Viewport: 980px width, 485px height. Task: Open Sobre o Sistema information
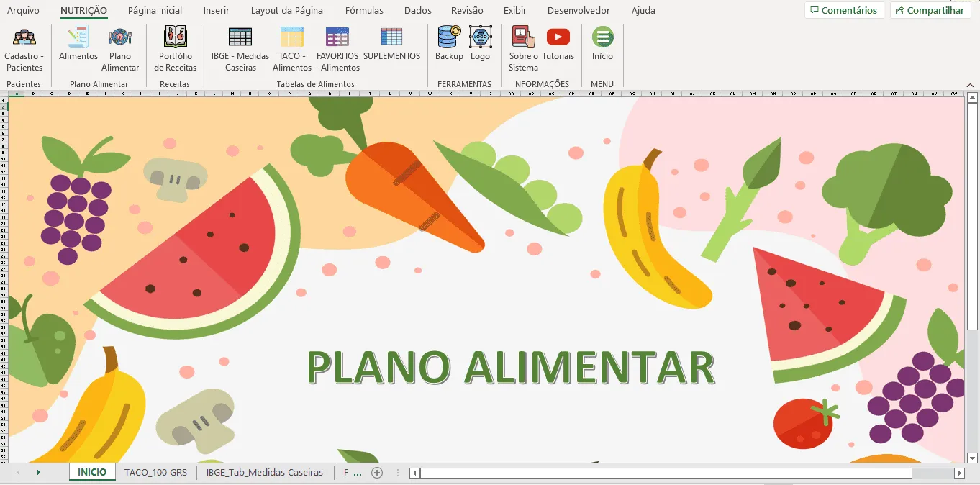click(523, 49)
